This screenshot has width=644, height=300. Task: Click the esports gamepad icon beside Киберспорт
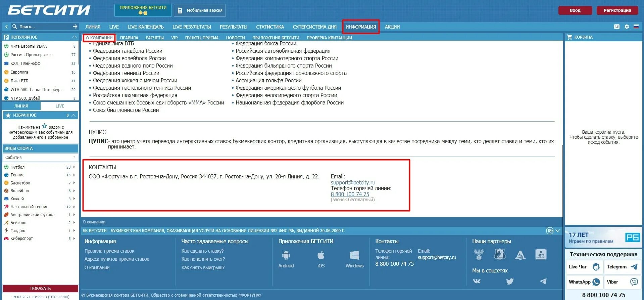[6, 239]
